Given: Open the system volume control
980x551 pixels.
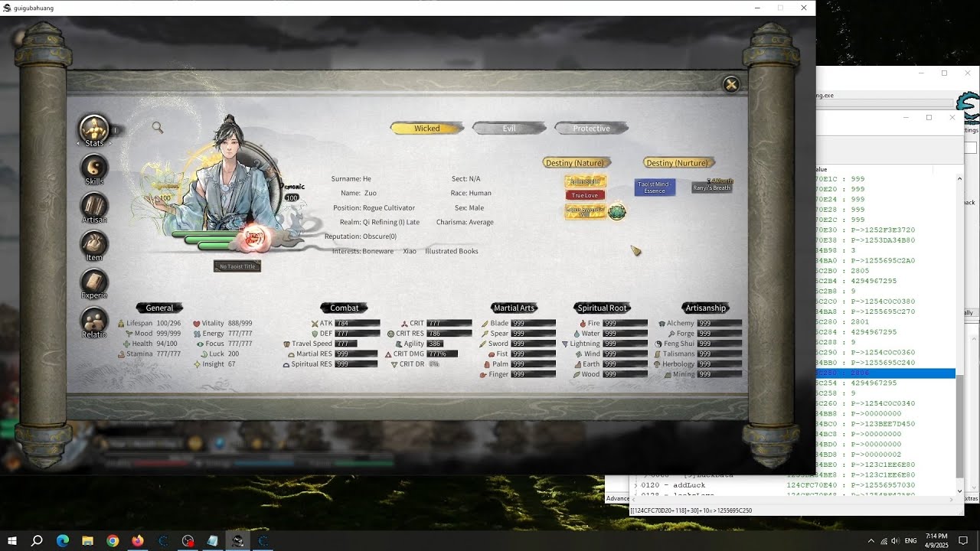Looking at the screenshot, I should click(x=895, y=540).
